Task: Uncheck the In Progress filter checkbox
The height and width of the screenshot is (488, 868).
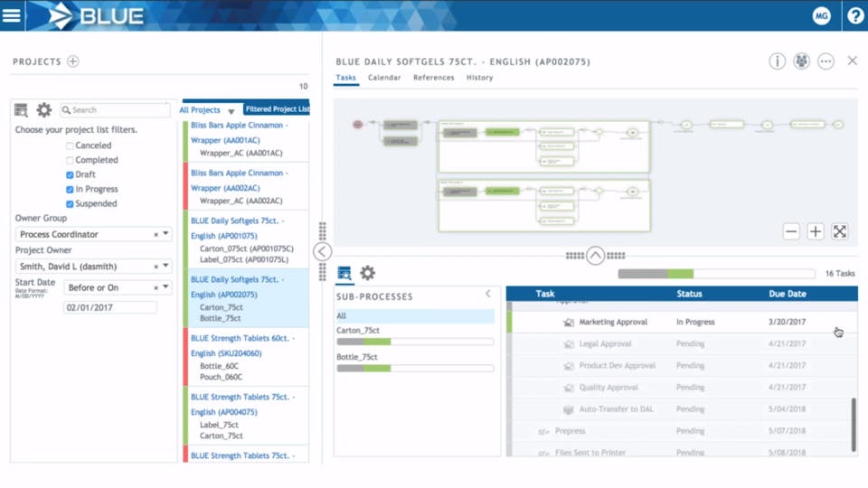Action: point(70,189)
